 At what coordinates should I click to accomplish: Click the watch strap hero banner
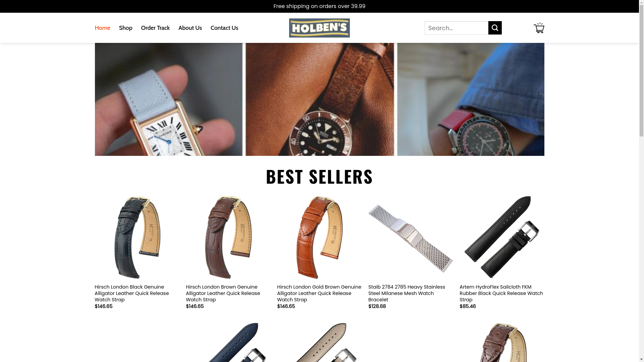319,99
